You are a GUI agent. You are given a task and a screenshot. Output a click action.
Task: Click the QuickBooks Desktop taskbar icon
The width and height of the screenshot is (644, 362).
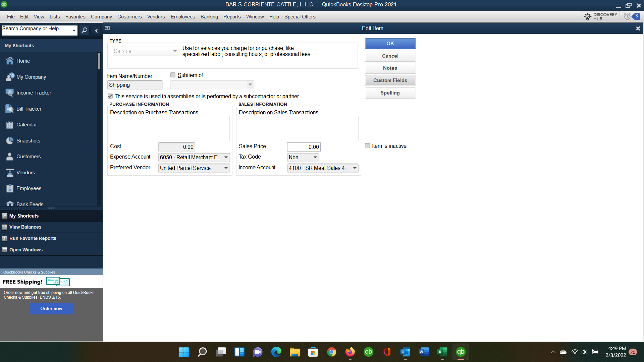[460, 352]
